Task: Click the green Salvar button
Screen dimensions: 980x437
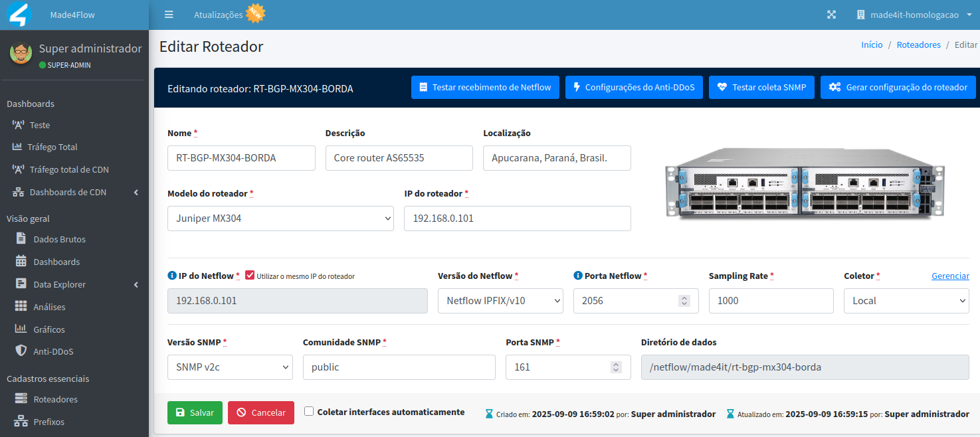Action: point(195,412)
